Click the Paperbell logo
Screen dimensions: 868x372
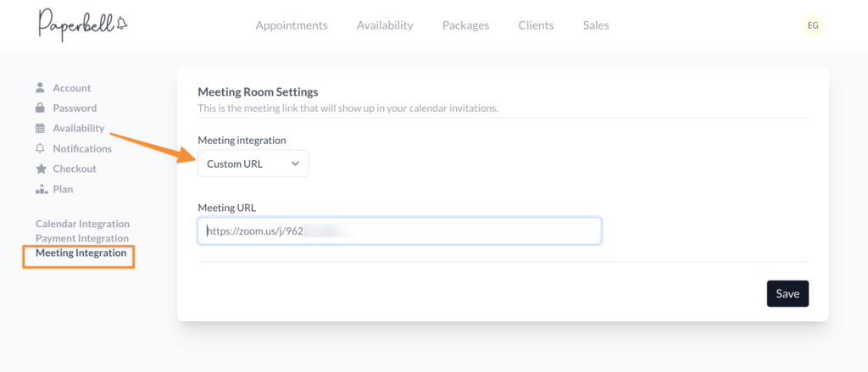click(x=83, y=25)
